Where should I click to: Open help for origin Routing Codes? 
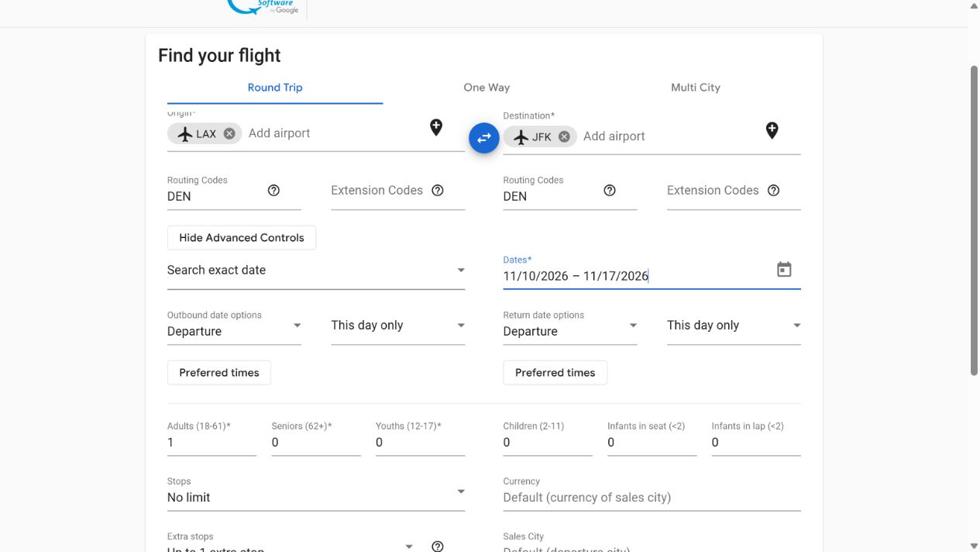point(273,190)
